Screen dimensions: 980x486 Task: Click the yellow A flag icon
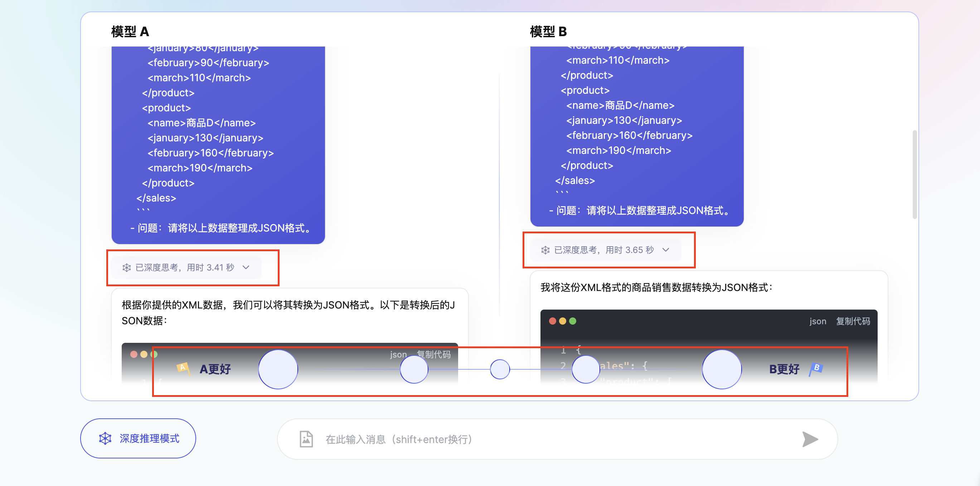point(183,368)
